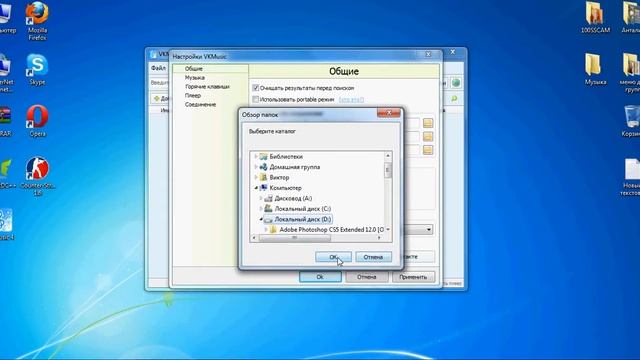The width and height of the screenshot is (640, 360).
Task: Collapse the Компьютер tree node
Action: [256, 188]
